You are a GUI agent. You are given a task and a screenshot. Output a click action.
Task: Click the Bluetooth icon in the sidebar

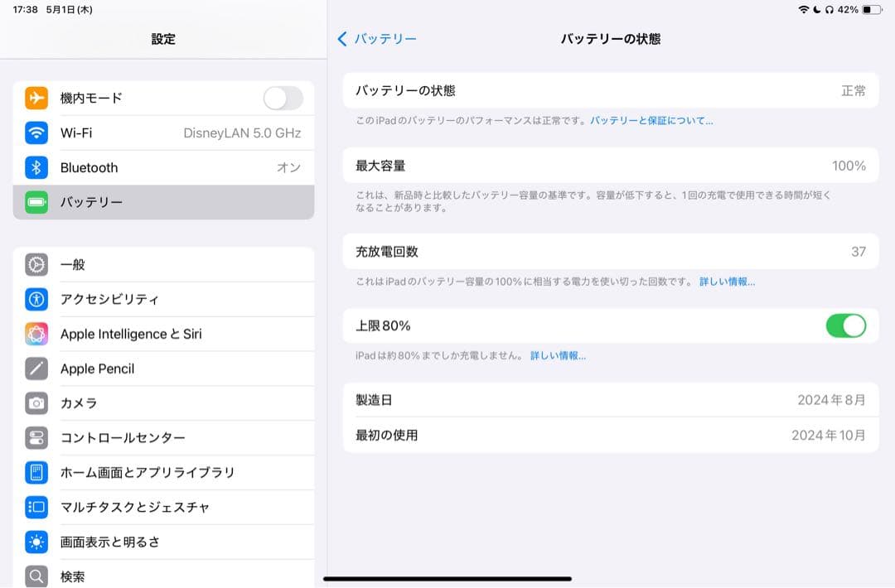pyautogui.click(x=36, y=167)
